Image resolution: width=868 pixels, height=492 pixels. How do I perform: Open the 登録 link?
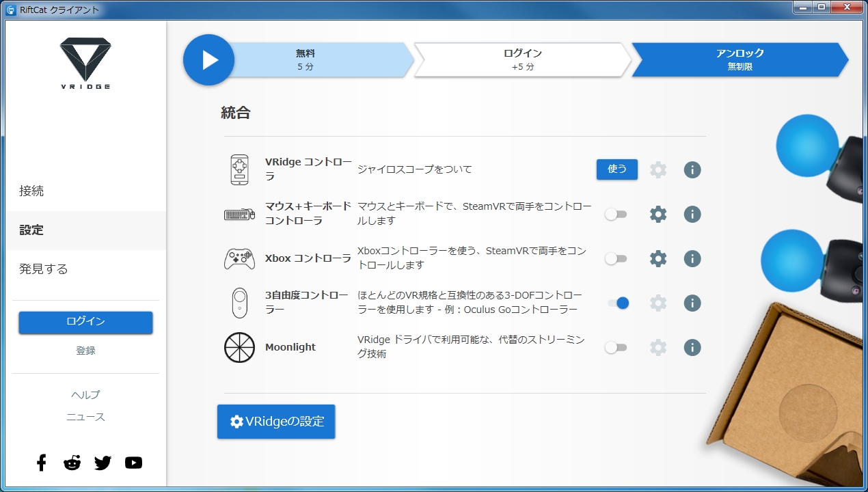pyautogui.click(x=85, y=351)
